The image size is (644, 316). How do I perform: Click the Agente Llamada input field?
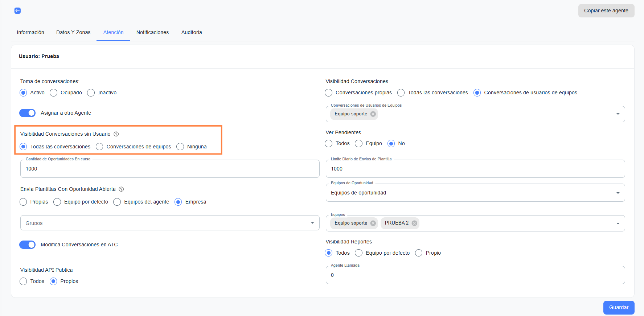point(475,275)
